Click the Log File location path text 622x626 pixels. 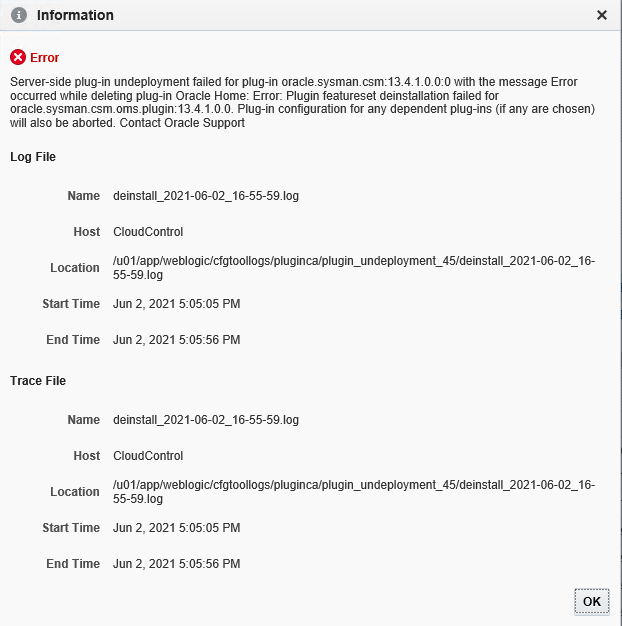click(x=354, y=268)
